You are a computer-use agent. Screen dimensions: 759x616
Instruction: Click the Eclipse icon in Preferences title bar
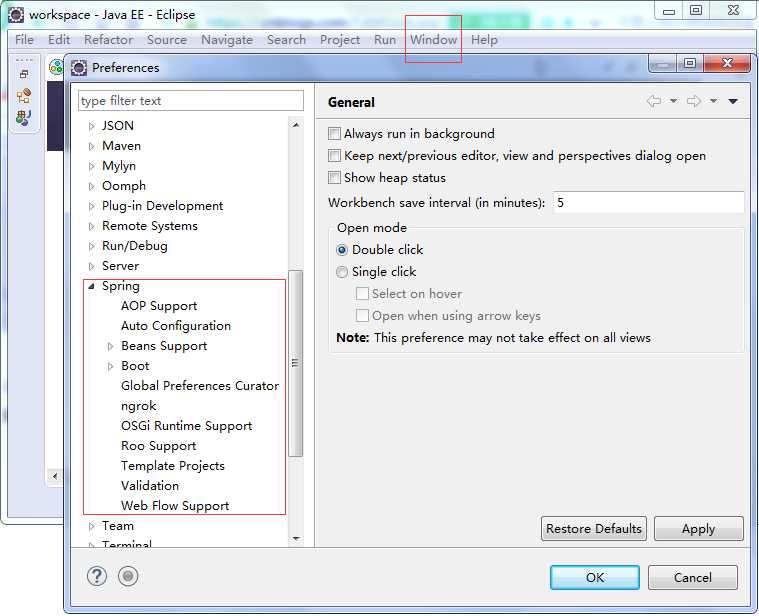pos(79,68)
